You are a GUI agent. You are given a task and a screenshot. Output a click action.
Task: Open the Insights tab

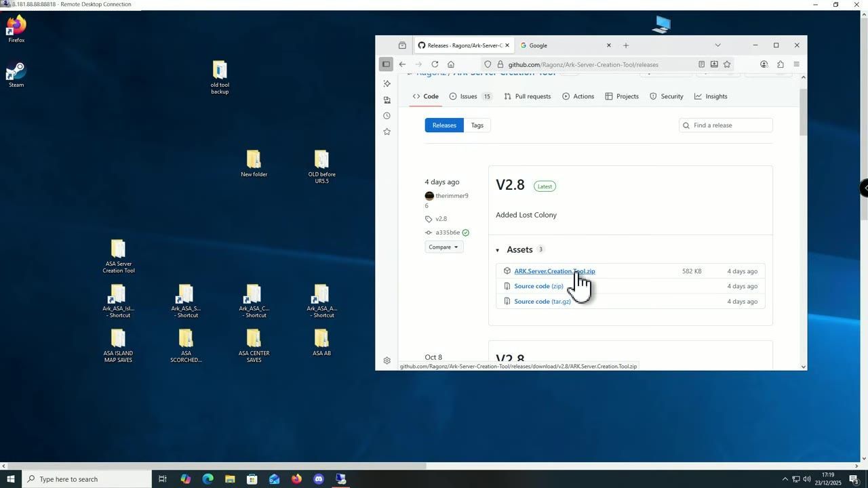[x=711, y=96]
